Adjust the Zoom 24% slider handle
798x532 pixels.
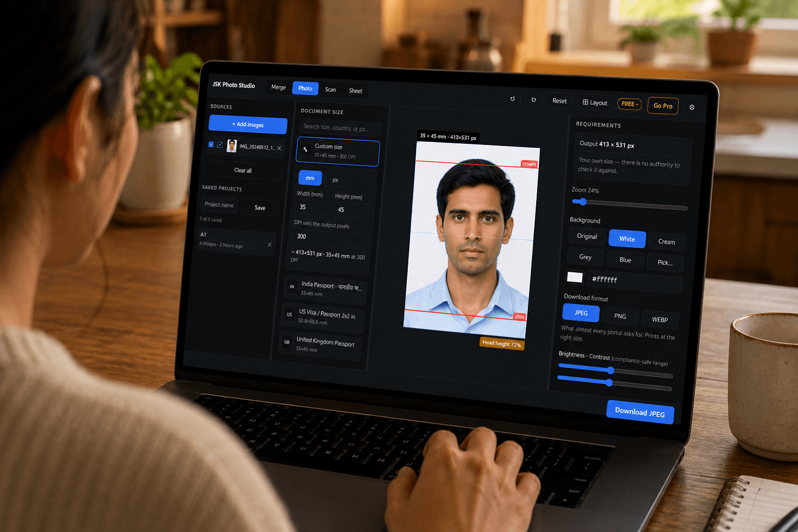[583, 202]
